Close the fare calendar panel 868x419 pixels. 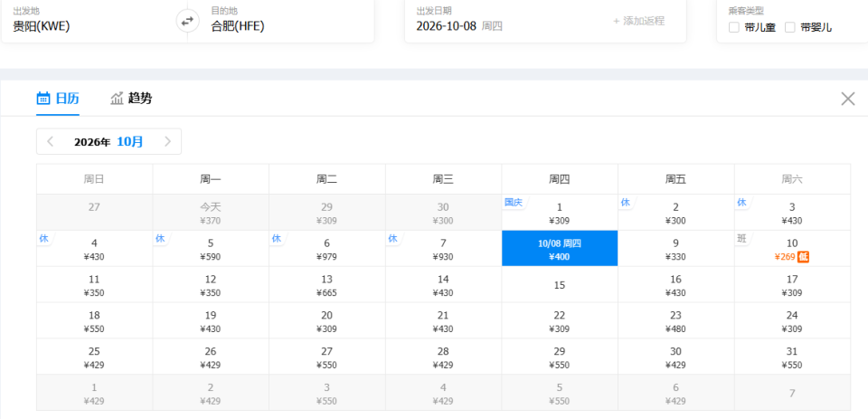[847, 100]
